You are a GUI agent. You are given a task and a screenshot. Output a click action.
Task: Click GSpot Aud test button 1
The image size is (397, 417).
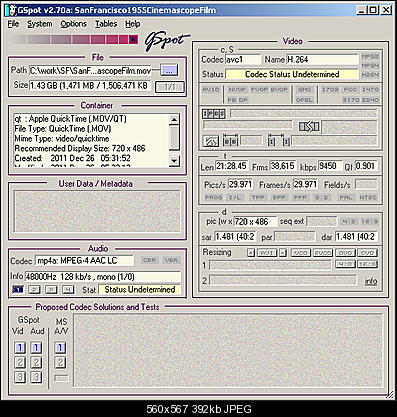(36, 348)
